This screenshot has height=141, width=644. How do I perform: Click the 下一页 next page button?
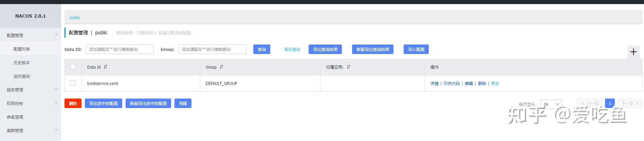pyautogui.click(x=630, y=103)
